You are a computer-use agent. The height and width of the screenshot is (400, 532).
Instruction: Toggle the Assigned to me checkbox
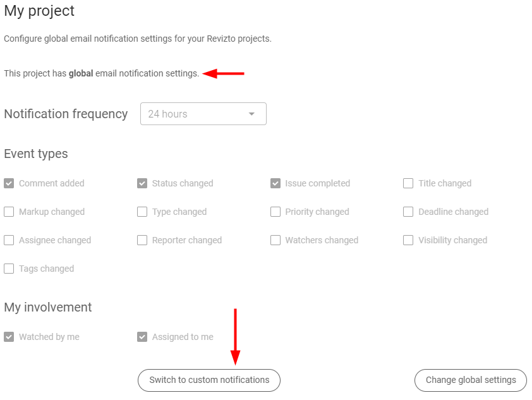[x=142, y=337]
